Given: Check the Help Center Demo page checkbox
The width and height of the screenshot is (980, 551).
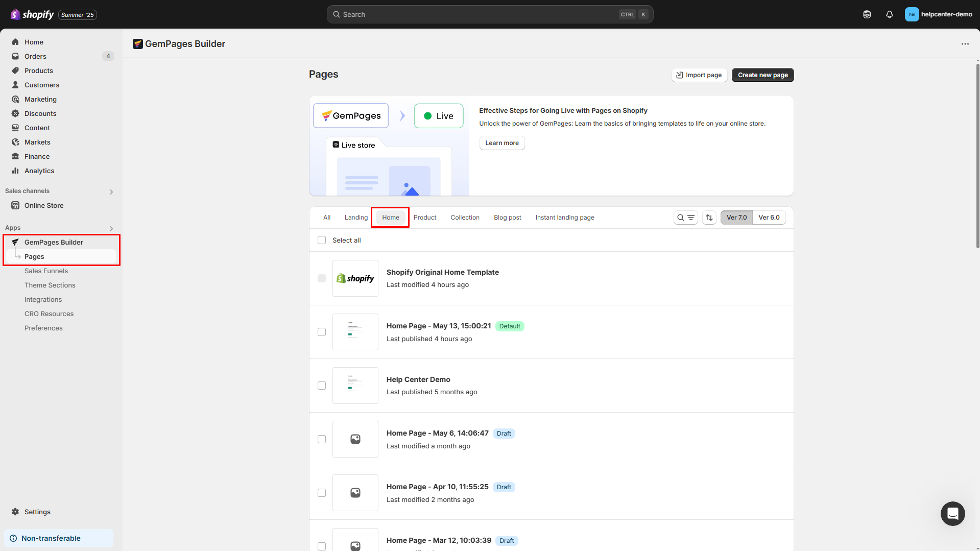Looking at the screenshot, I should [322, 386].
